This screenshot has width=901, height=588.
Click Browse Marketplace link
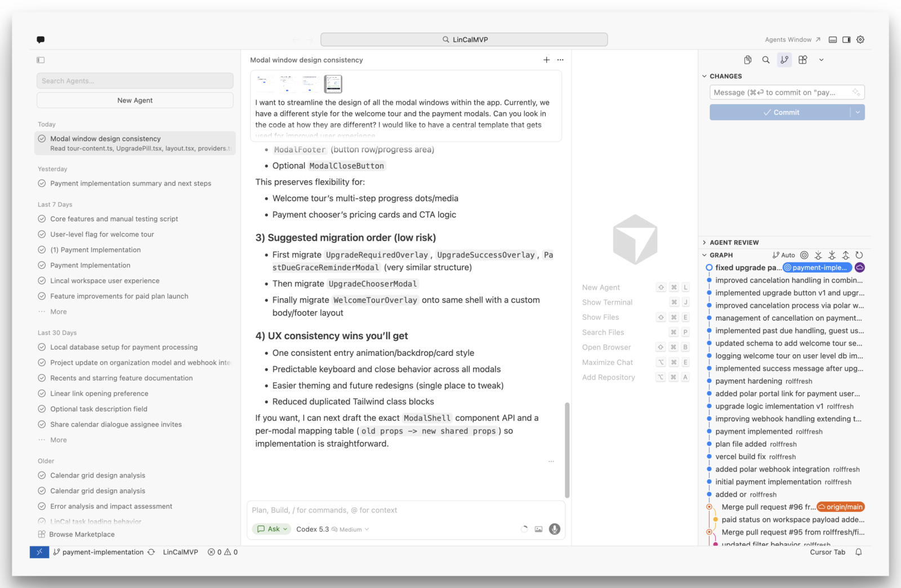tap(82, 534)
